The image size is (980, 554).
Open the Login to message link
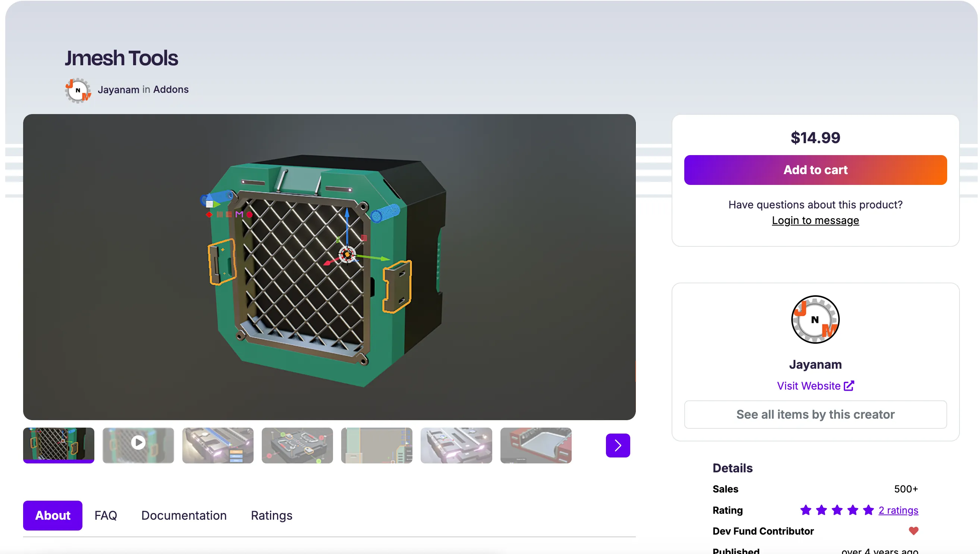tap(815, 221)
